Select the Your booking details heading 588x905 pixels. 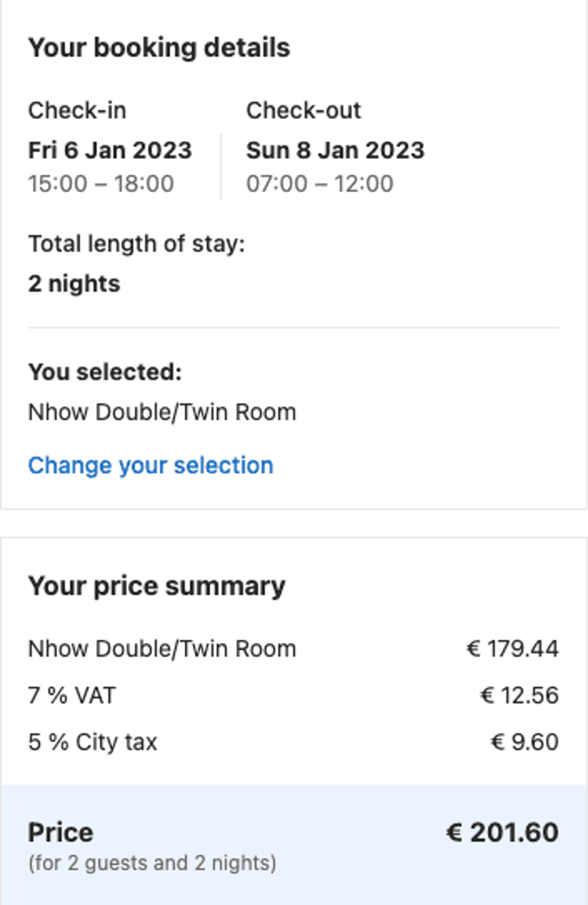point(159,48)
